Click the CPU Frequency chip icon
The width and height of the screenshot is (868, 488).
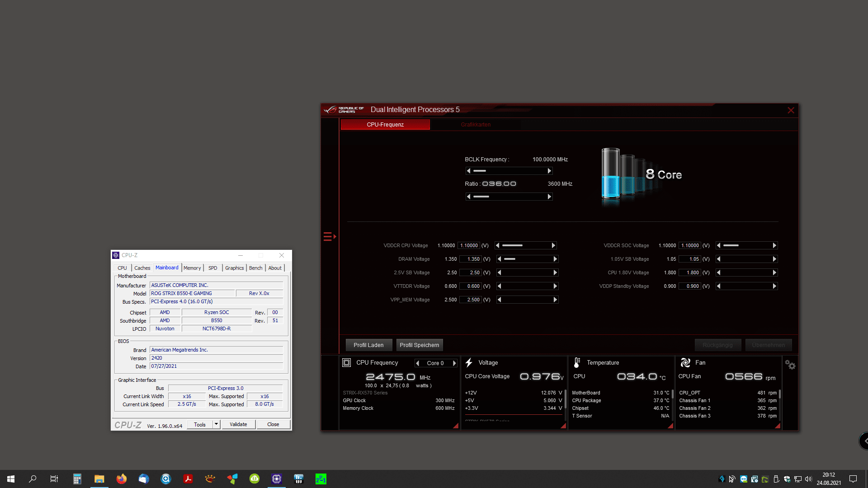tap(346, 362)
